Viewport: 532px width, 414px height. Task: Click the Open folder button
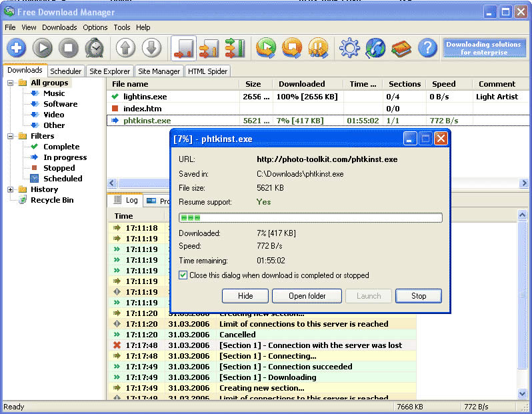pyautogui.click(x=307, y=296)
